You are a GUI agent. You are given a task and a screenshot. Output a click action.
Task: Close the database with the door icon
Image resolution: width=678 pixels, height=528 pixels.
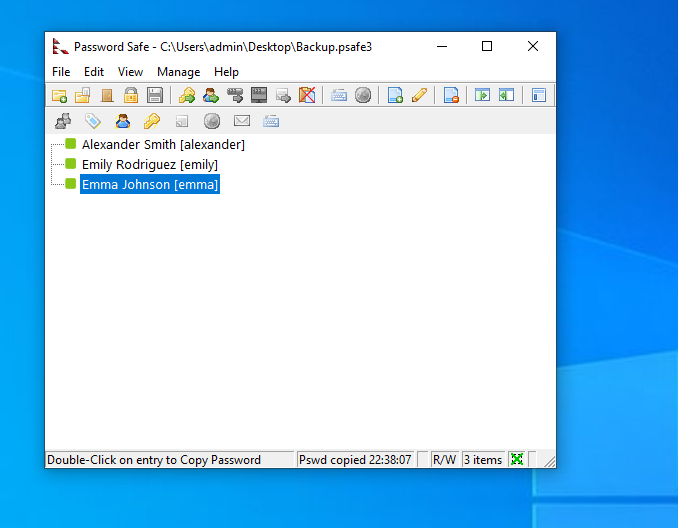click(x=107, y=95)
